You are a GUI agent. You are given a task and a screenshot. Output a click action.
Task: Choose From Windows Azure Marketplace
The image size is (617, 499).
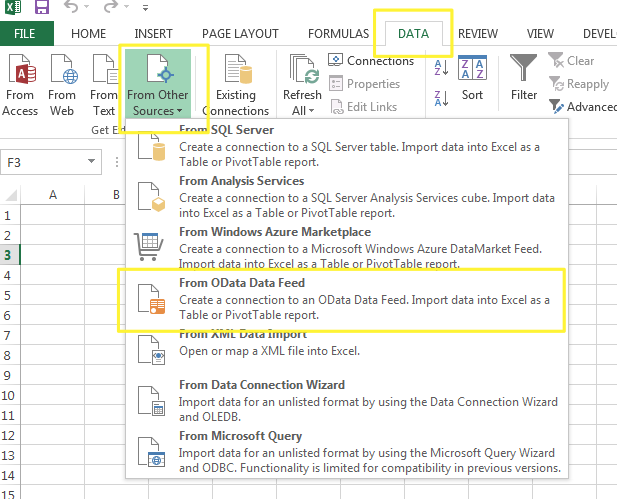pyautogui.click(x=347, y=247)
